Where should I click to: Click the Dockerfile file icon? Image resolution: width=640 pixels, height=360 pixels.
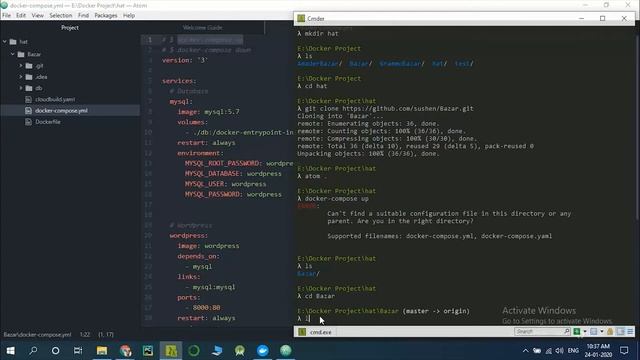click(28, 122)
